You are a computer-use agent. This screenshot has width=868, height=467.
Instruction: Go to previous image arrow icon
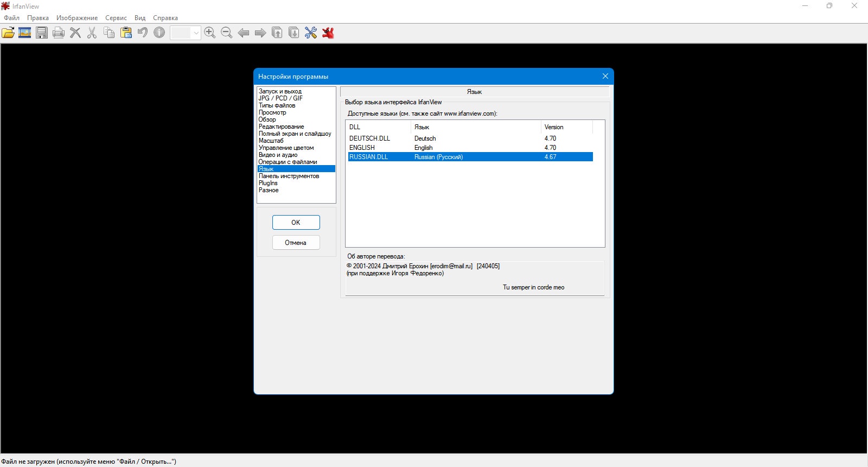coord(244,33)
